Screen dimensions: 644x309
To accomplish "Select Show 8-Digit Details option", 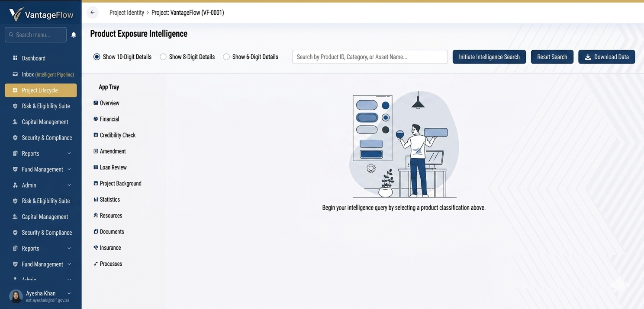I will [163, 57].
